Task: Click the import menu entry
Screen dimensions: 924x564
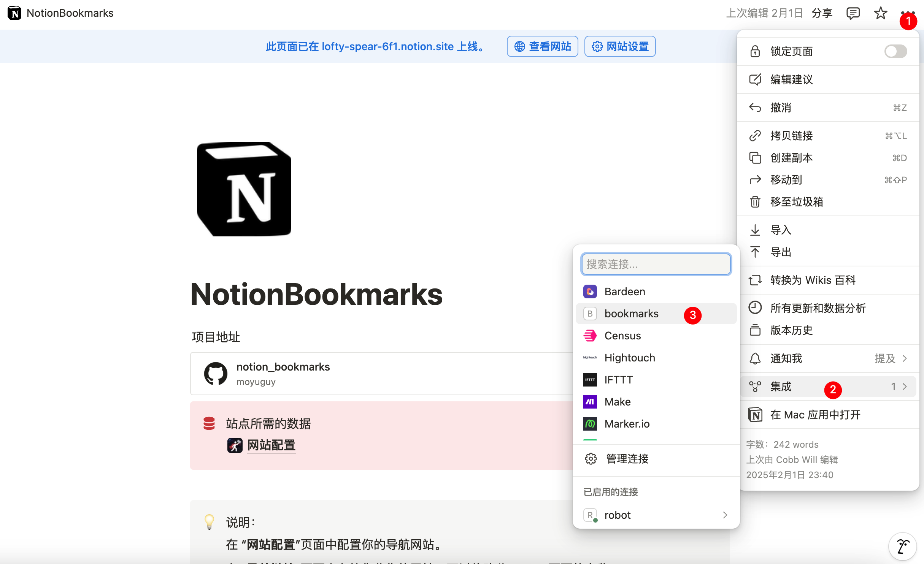Action: 828,230
